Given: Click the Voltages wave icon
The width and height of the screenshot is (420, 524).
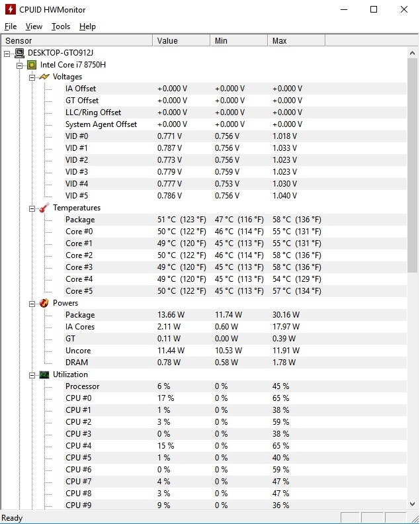Looking at the screenshot, I should tap(44, 77).
